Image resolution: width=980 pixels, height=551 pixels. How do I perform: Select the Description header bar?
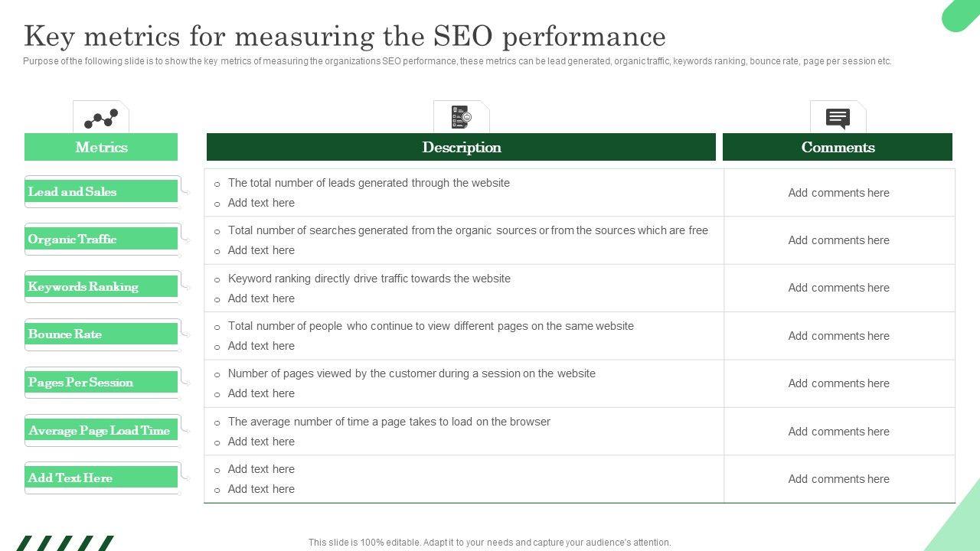tap(461, 147)
